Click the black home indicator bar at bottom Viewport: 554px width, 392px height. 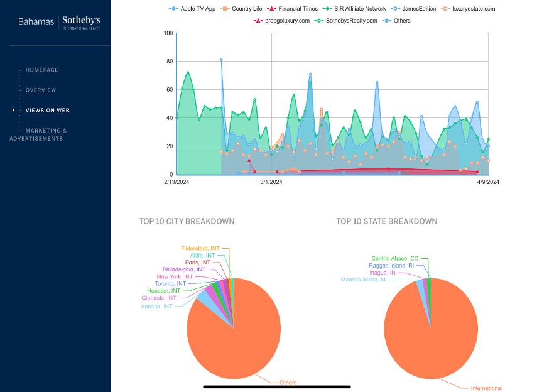[277, 387]
